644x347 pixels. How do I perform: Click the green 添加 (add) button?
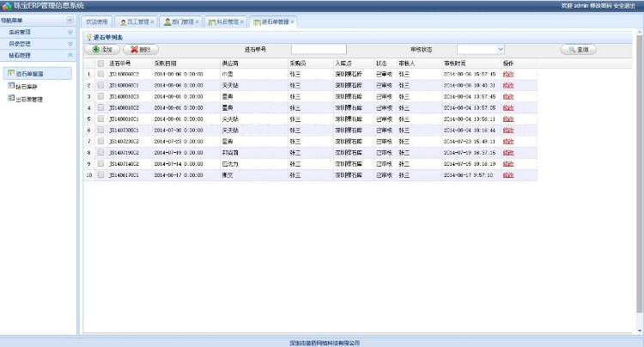[101, 50]
